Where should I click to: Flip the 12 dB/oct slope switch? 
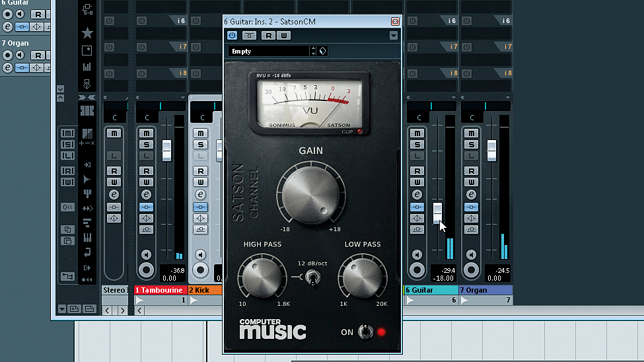(x=312, y=277)
